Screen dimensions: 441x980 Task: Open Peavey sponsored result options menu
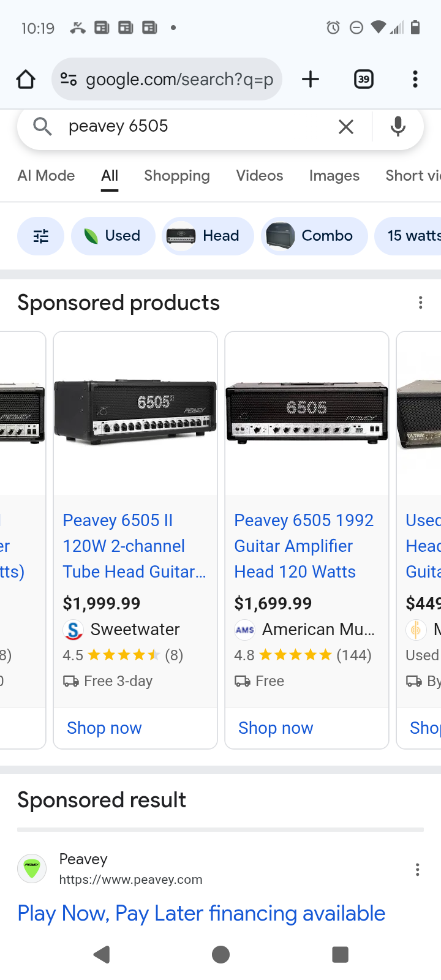click(x=418, y=870)
